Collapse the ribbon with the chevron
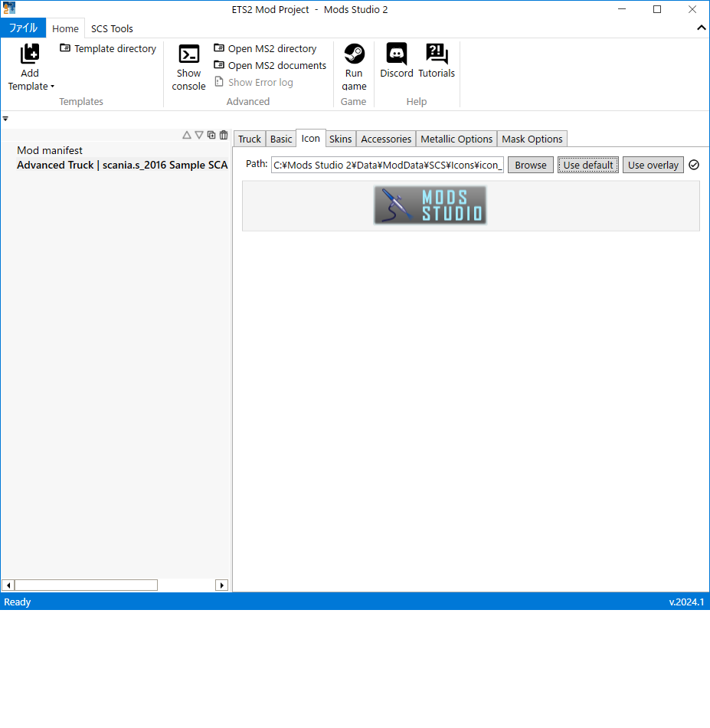The width and height of the screenshot is (710, 728). (x=701, y=28)
